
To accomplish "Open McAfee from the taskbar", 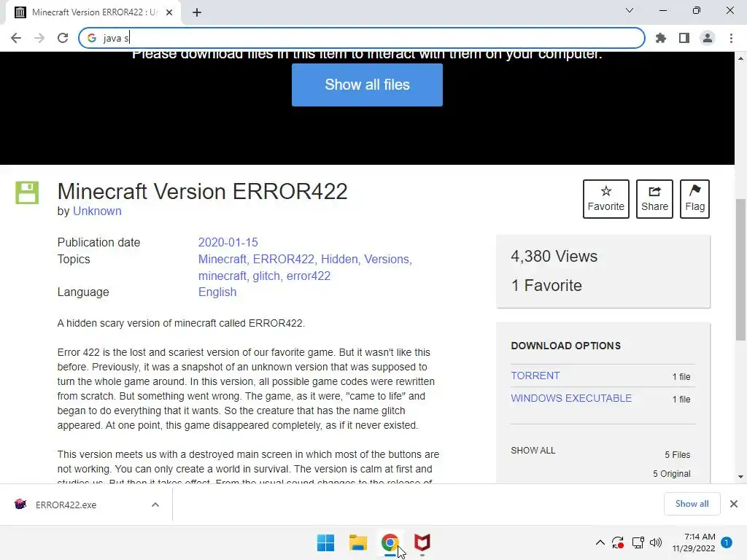I will click(422, 542).
